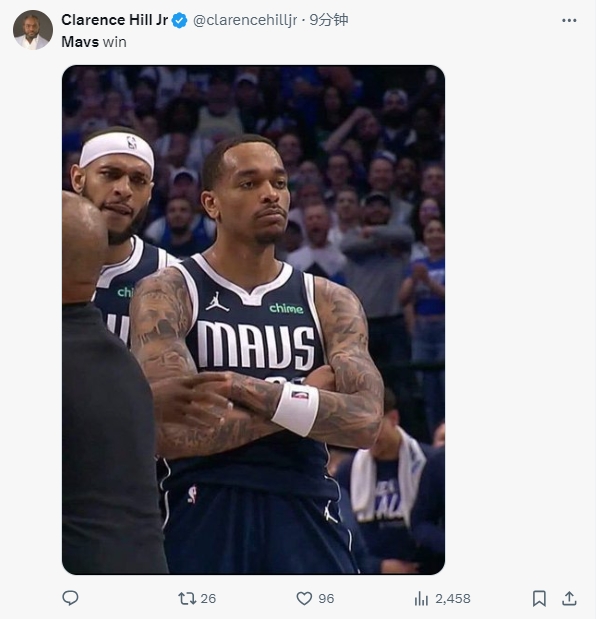Open the reply comment icon

70,598
